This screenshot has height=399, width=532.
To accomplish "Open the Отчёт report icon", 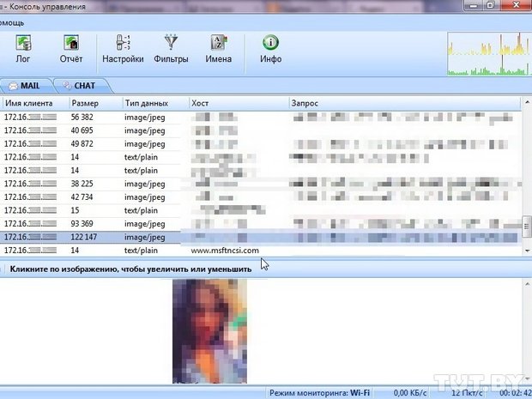I will tap(71, 49).
